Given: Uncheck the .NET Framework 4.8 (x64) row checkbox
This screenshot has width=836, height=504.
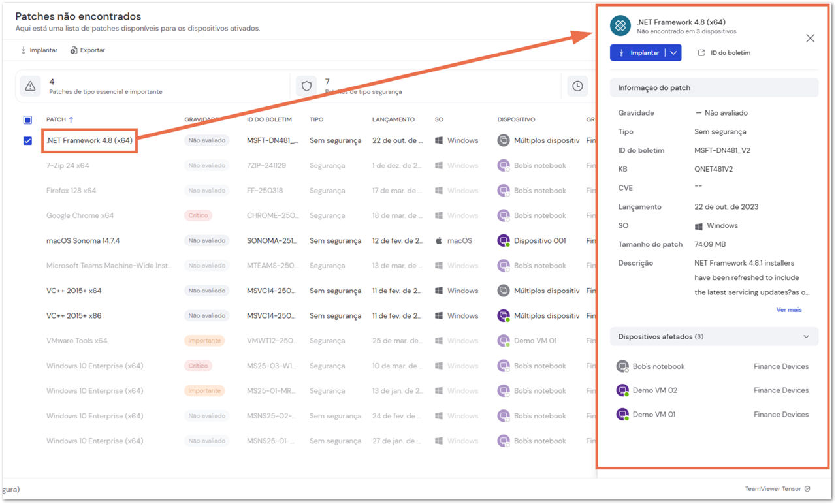Looking at the screenshot, I should click(x=27, y=140).
